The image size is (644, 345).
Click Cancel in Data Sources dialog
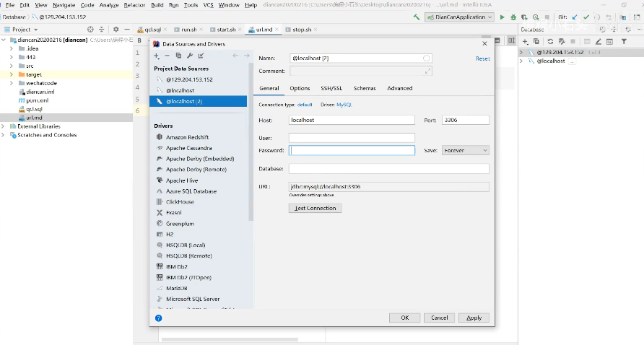point(439,318)
